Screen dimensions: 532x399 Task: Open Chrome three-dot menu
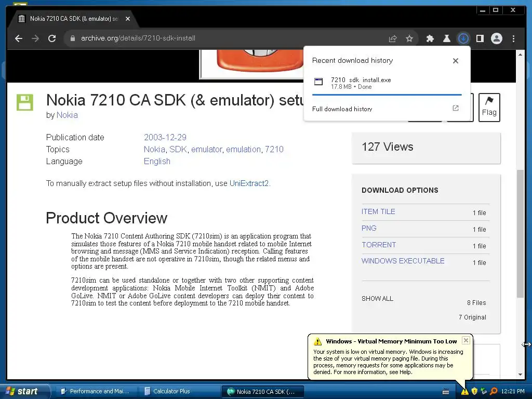pyautogui.click(x=513, y=38)
